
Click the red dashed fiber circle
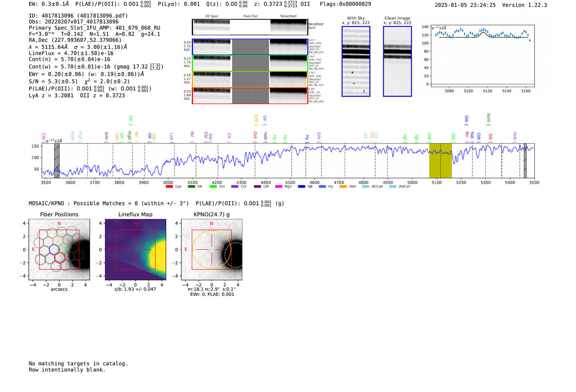(60, 258)
